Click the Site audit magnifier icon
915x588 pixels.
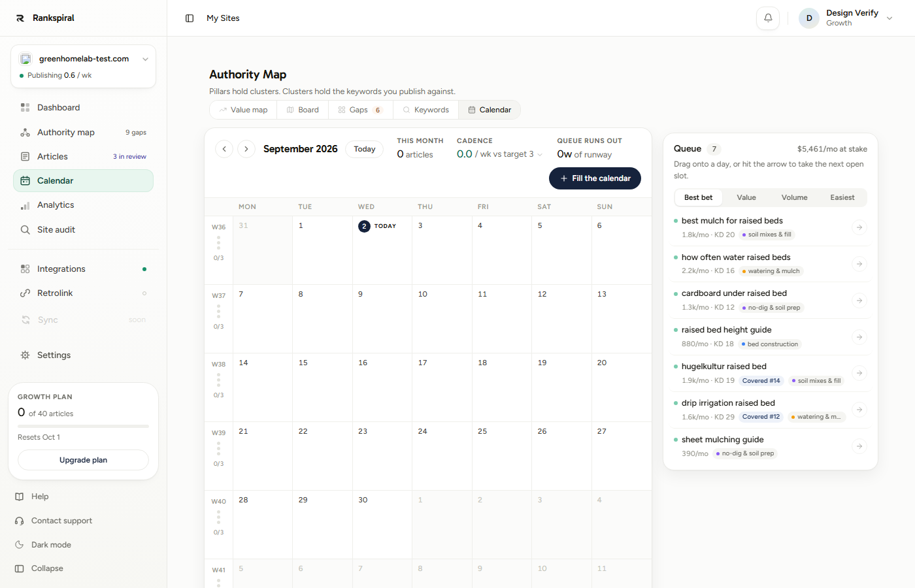(25, 230)
